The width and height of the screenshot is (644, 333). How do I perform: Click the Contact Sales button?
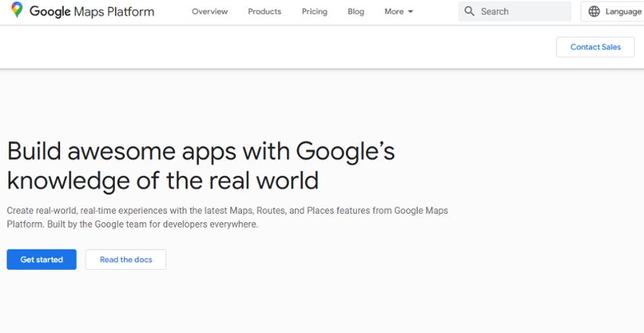tap(596, 47)
